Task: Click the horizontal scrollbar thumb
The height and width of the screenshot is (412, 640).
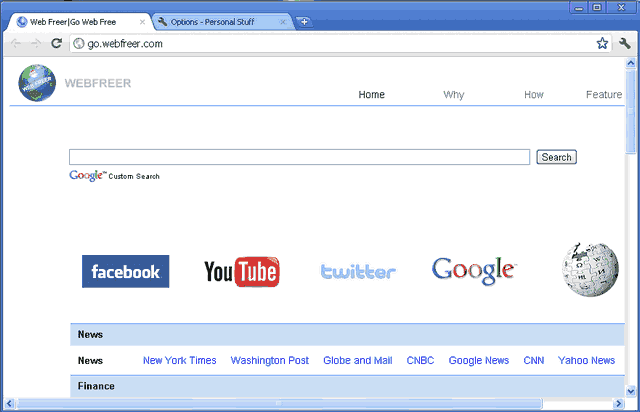Action: point(279,404)
